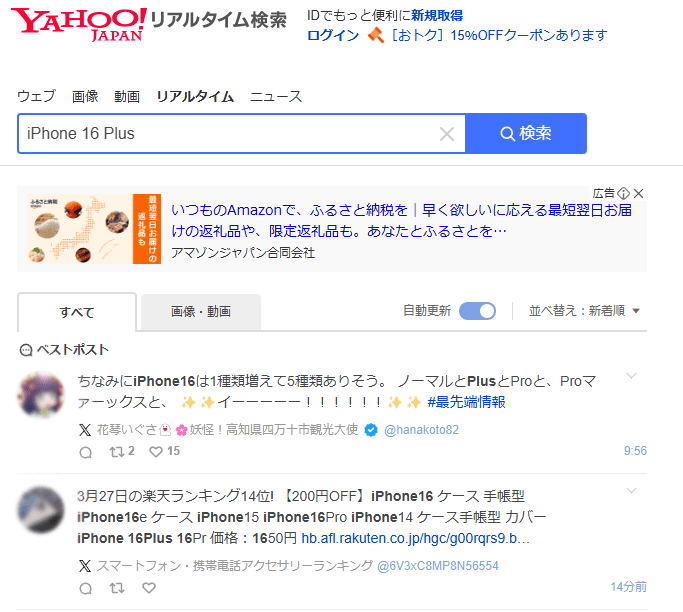The height and width of the screenshot is (612, 683).
Task: Click the 新規取得 link
Action: [437, 15]
